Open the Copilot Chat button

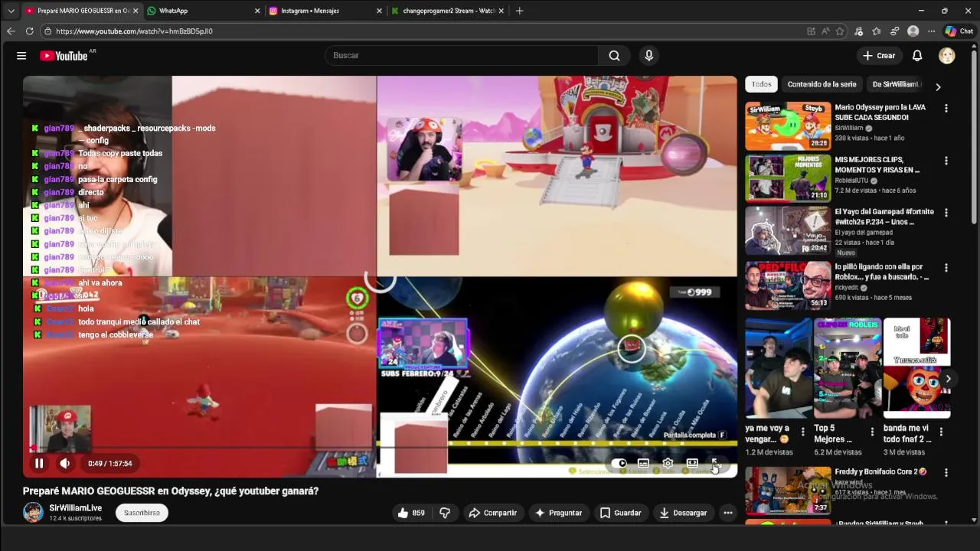(959, 31)
